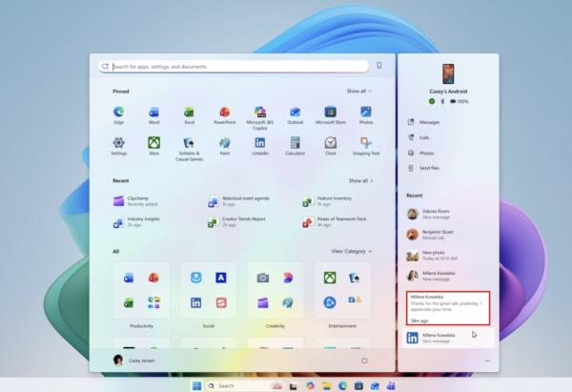The height and width of the screenshot is (392, 572).
Task: Launch the pinned Photos app
Action: 366,115
